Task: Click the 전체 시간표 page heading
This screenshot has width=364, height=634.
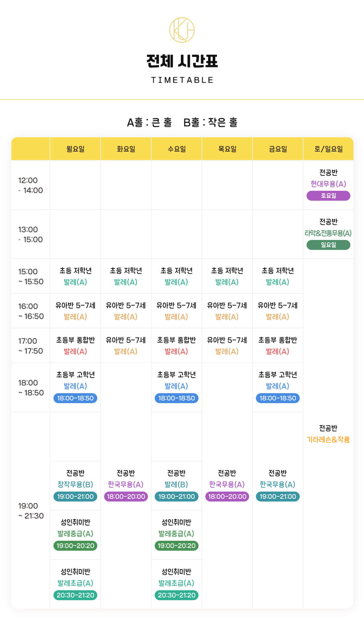Action: click(182, 61)
